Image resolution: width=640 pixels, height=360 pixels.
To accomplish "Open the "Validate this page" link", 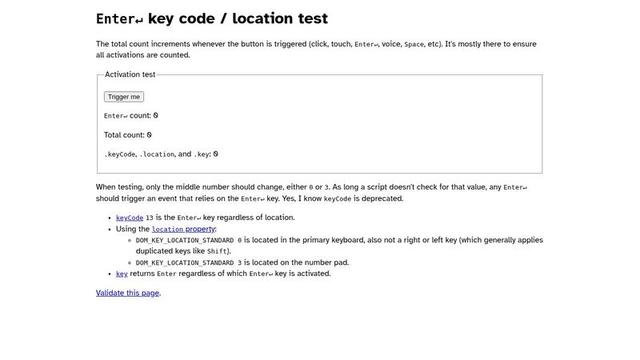I will click(128, 293).
